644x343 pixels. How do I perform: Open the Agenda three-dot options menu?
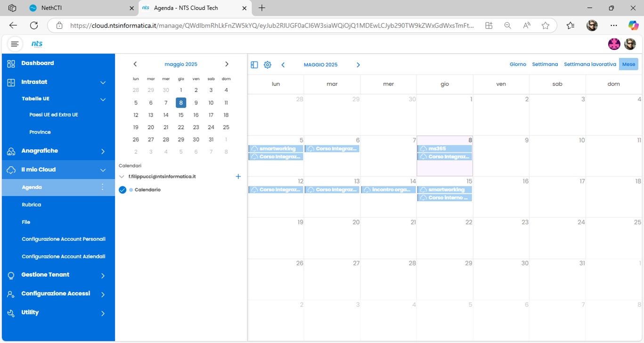point(103,187)
